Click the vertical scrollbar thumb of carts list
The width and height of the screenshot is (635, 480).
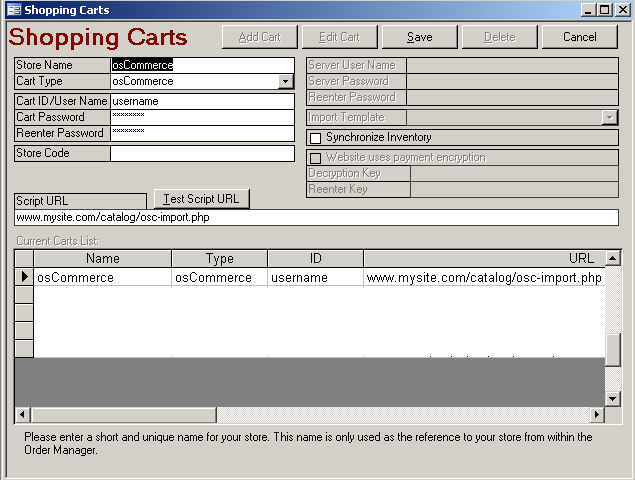[x=613, y=350]
